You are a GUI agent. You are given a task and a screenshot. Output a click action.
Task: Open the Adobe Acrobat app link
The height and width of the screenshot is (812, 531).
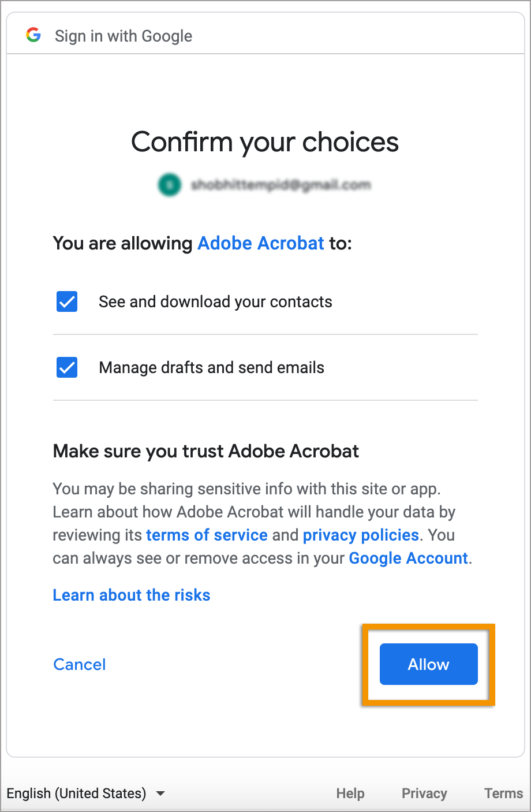click(261, 243)
